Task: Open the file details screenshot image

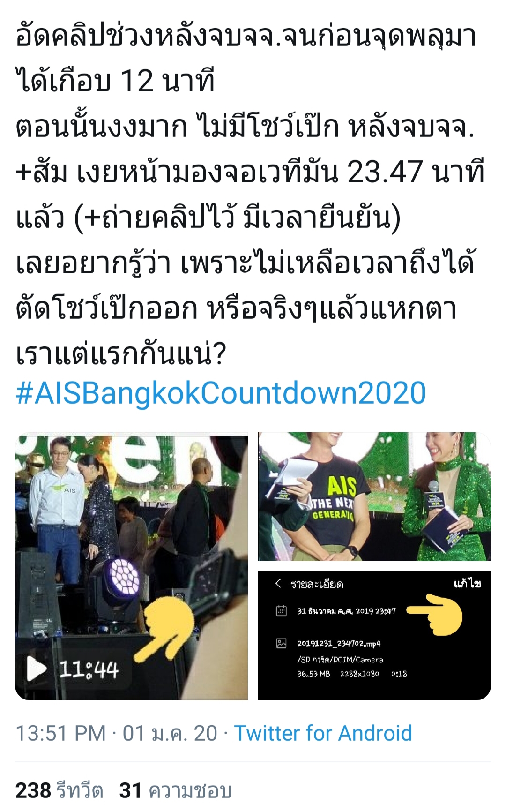Action: [374, 636]
